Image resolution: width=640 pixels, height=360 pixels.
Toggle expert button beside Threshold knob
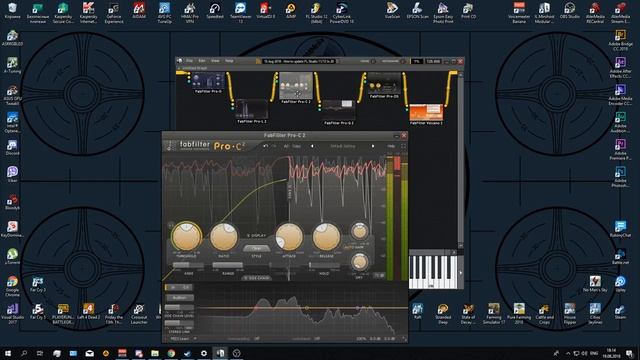(x=171, y=225)
